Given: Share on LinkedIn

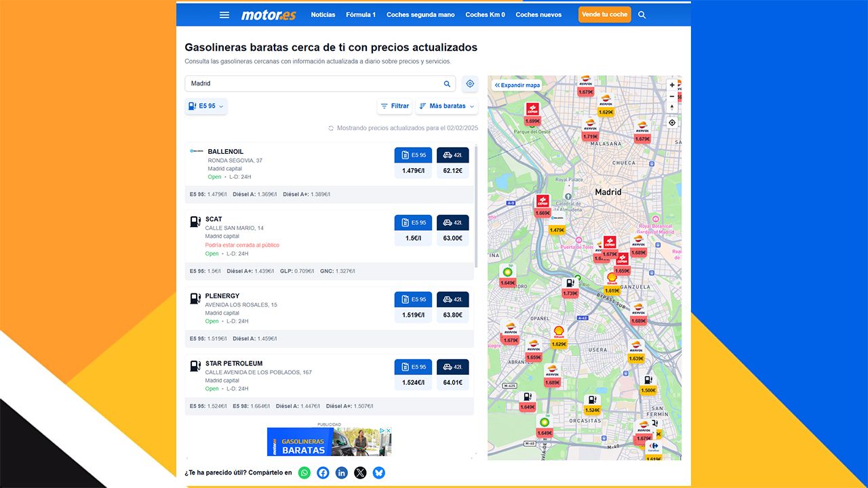Looking at the screenshot, I should pyautogui.click(x=342, y=473).
